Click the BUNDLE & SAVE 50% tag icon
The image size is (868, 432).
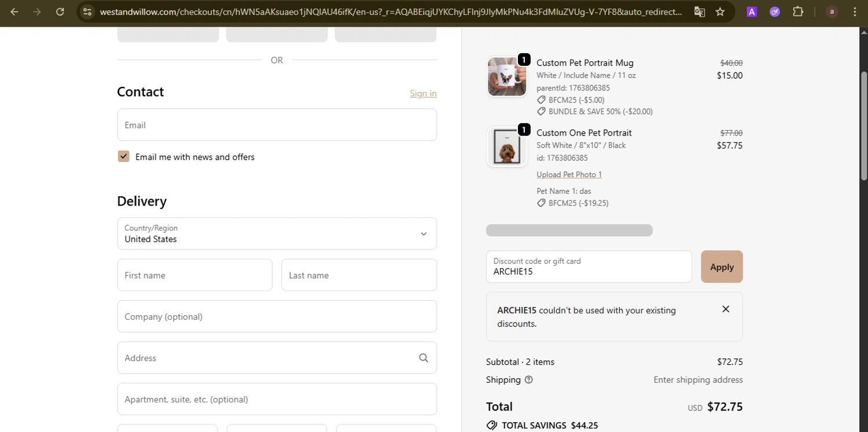coord(541,111)
